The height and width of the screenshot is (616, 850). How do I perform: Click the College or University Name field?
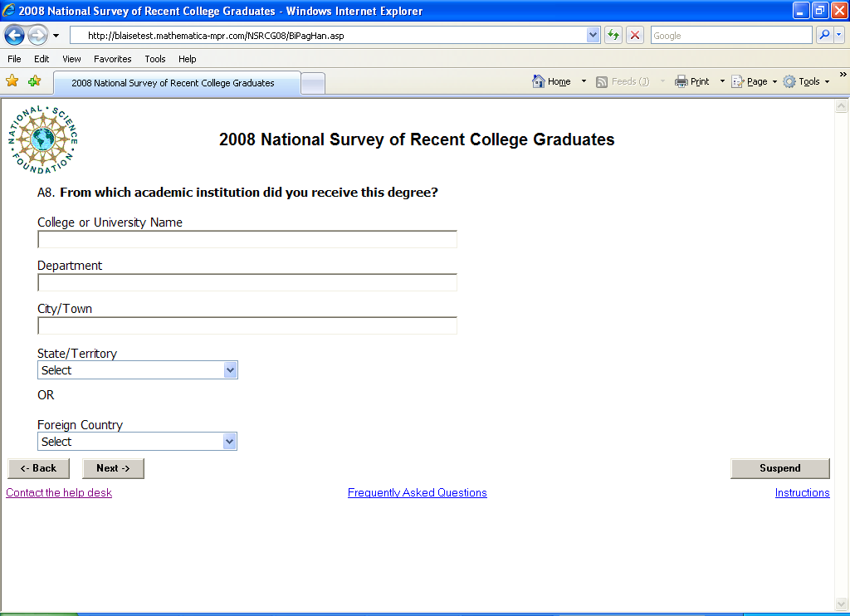tap(247, 240)
